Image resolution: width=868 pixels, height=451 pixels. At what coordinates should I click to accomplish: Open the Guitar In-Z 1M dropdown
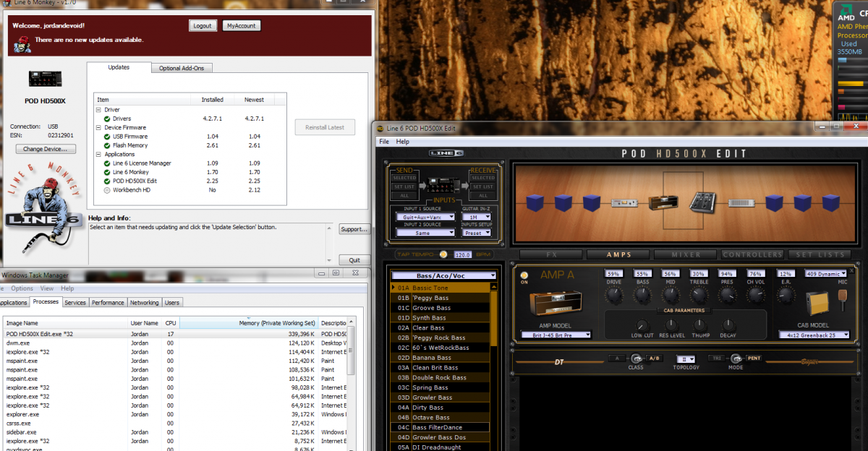coord(476,217)
